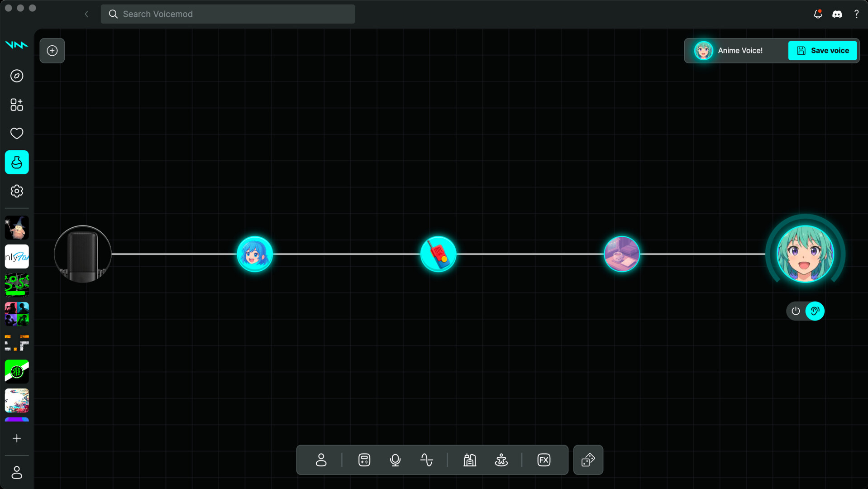Screen dimensions: 868x489
Task: Select the walkie-talkie effect node
Action: [438, 254]
